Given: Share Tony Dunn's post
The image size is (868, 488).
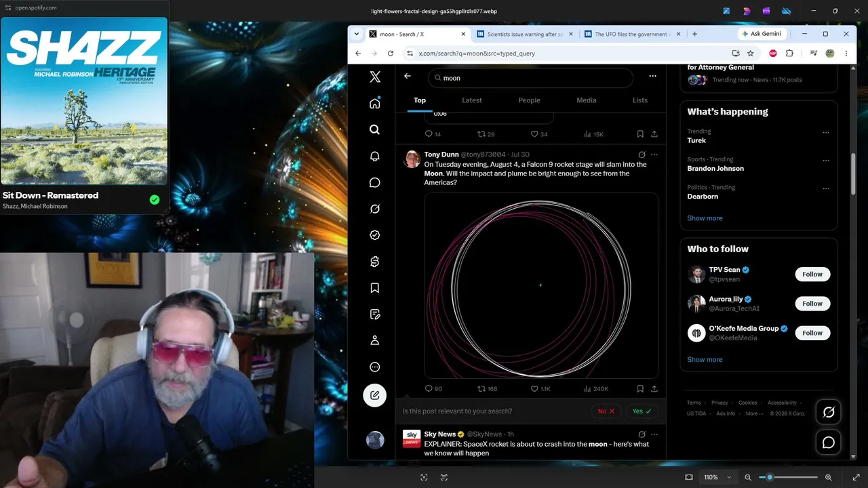Looking at the screenshot, I should (654, 389).
